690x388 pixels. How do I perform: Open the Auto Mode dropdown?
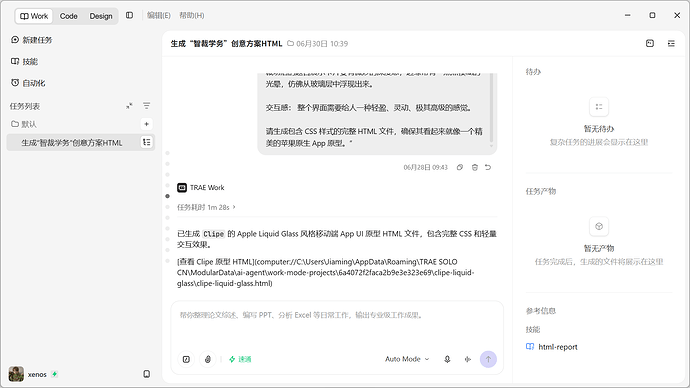pos(407,359)
